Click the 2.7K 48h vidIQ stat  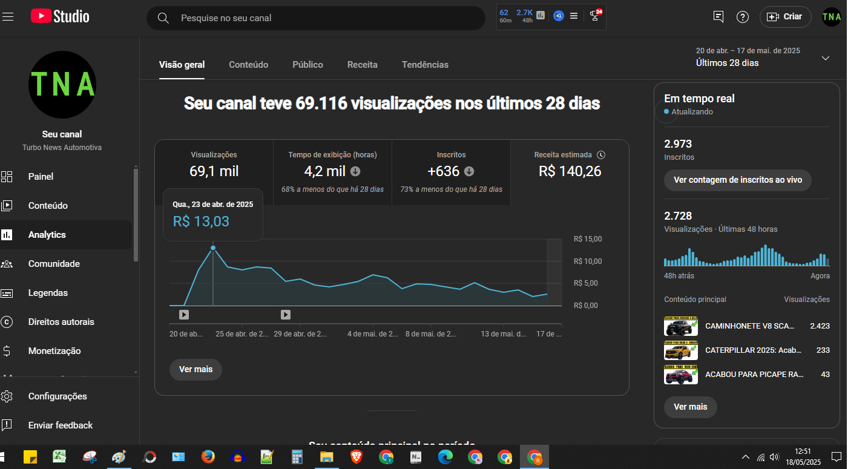pos(524,16)
